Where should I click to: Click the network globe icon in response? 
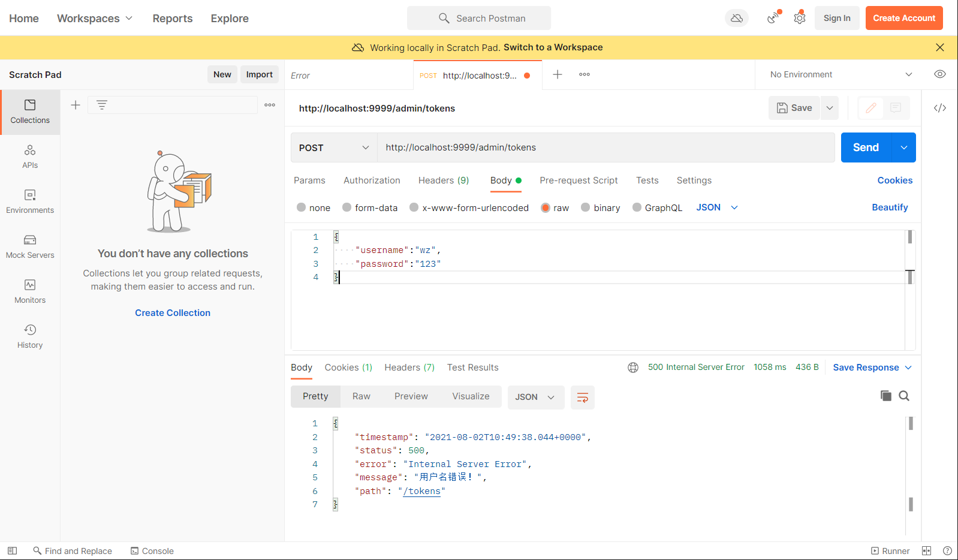tap(633, 368)
